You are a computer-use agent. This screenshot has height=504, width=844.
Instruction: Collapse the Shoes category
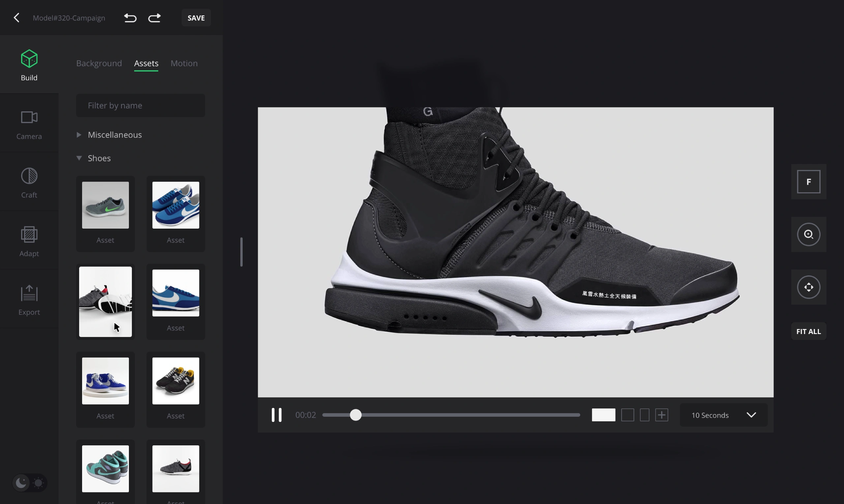click(x=79, y=158)
